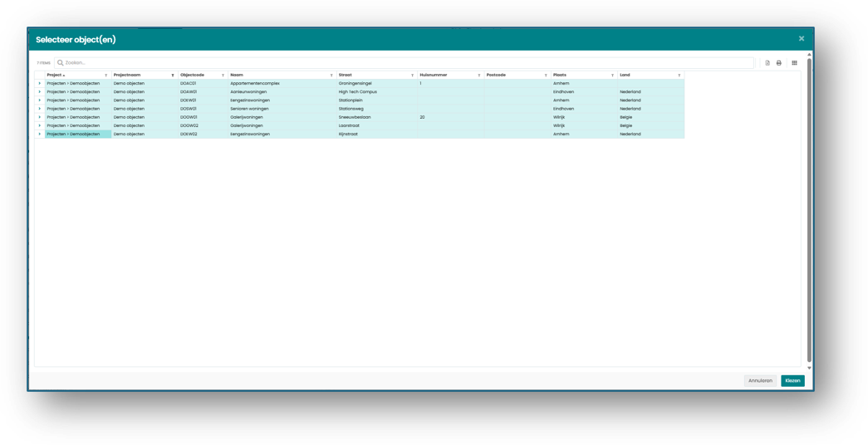Image resolution: width=868 pixels, height=445 pixels.
Task: Expand the DOAC01 row
Action: point(40,84)
